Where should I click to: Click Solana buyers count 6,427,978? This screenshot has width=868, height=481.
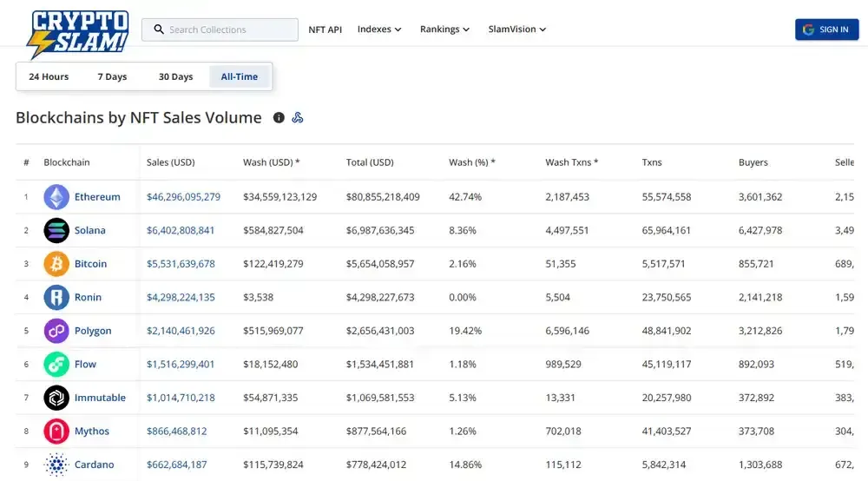point(760,230)
